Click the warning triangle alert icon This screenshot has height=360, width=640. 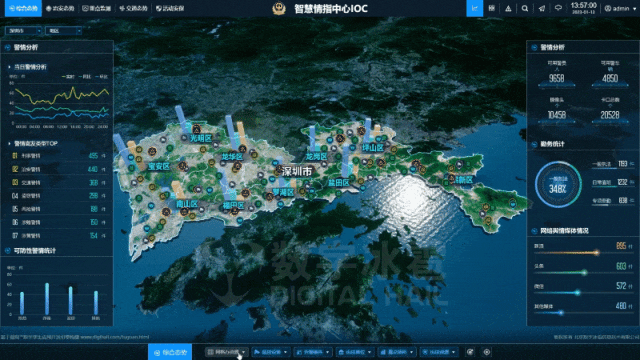(x=508, y=8)
